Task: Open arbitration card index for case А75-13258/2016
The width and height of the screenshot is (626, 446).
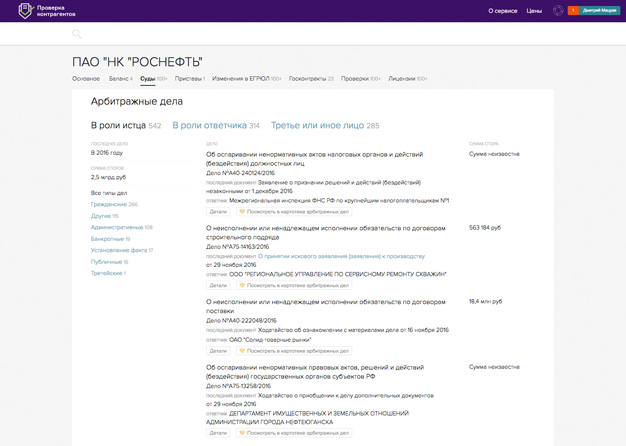Action: pyautogui.click(x=294, y=433)
